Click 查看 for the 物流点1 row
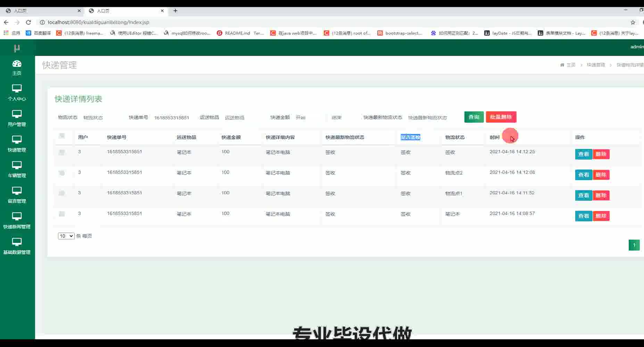The image size is (644, 347). point(584,195)
